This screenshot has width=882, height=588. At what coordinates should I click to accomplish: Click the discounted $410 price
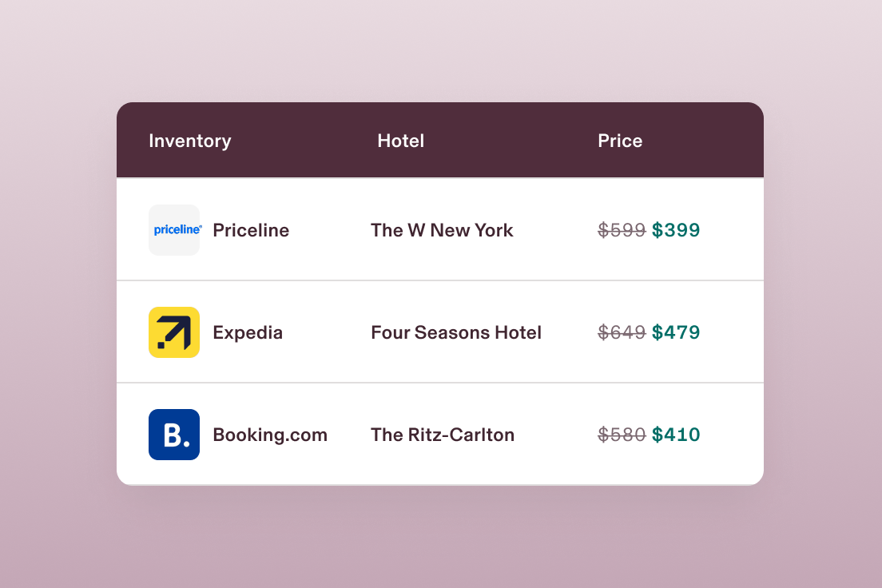point(676,435)
